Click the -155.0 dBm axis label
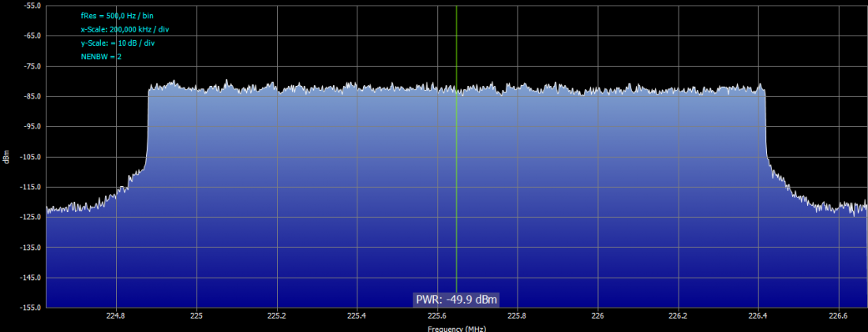Image resolution: width=868 pixels, height=332 pixels. point(32,307)
